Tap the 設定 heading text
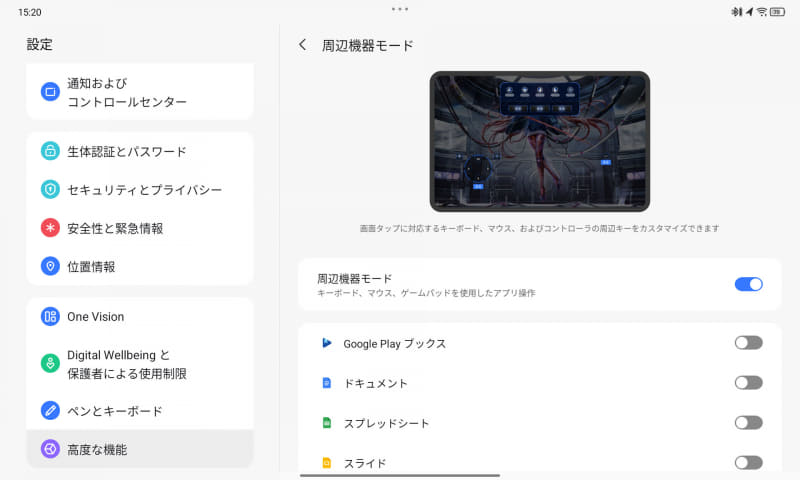Screen dimensions: 800x480 [x=39, y=44]
